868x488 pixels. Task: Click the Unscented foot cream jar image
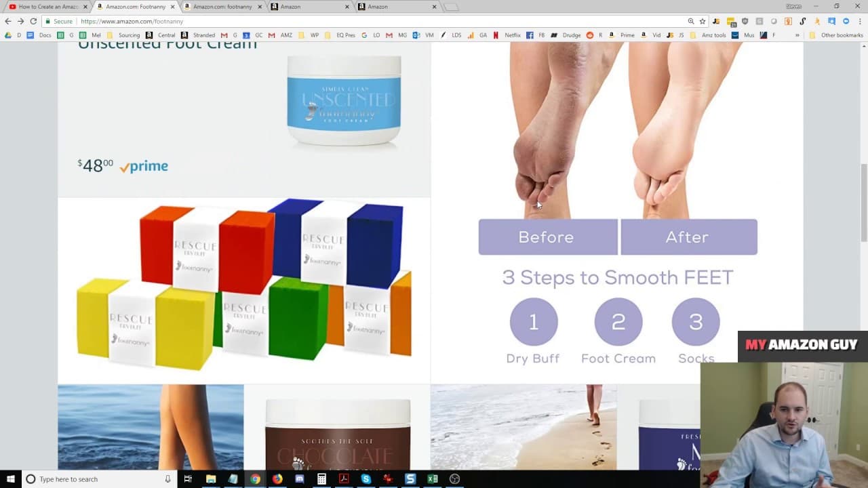[344, 100]
